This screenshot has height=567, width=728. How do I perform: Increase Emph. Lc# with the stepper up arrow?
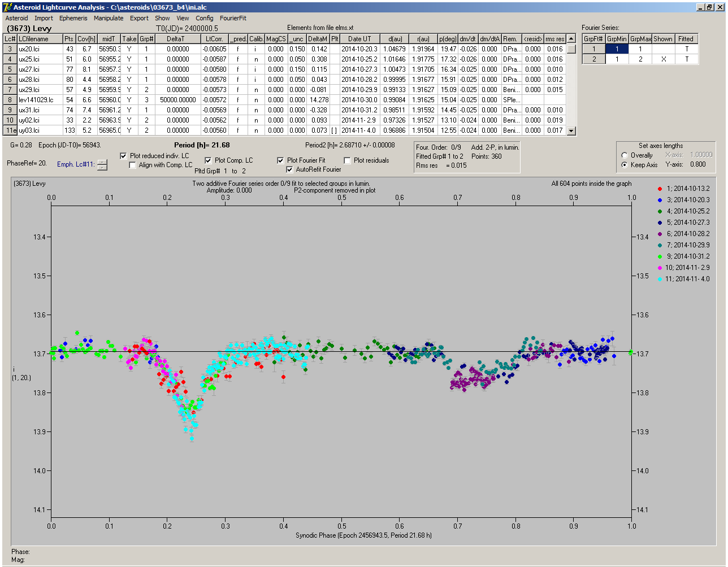[x=102, y=163]
